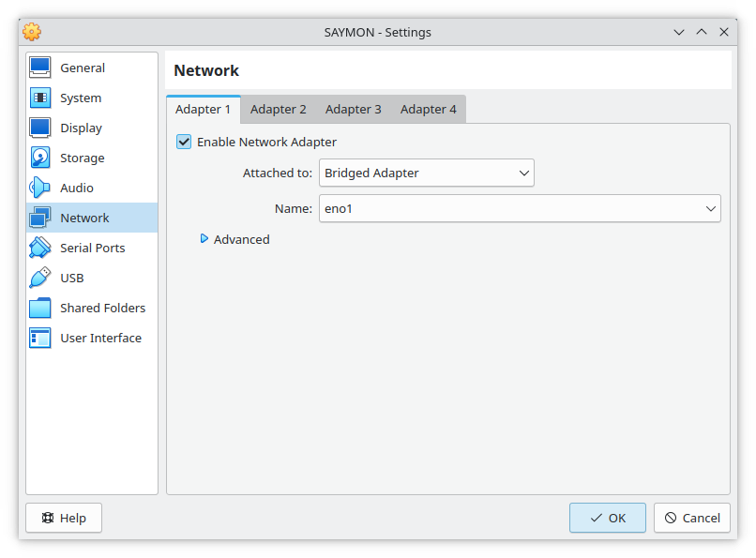
Task: Click the USB label in sidebar
Action: pyautogui.click(x=72, y=278)
